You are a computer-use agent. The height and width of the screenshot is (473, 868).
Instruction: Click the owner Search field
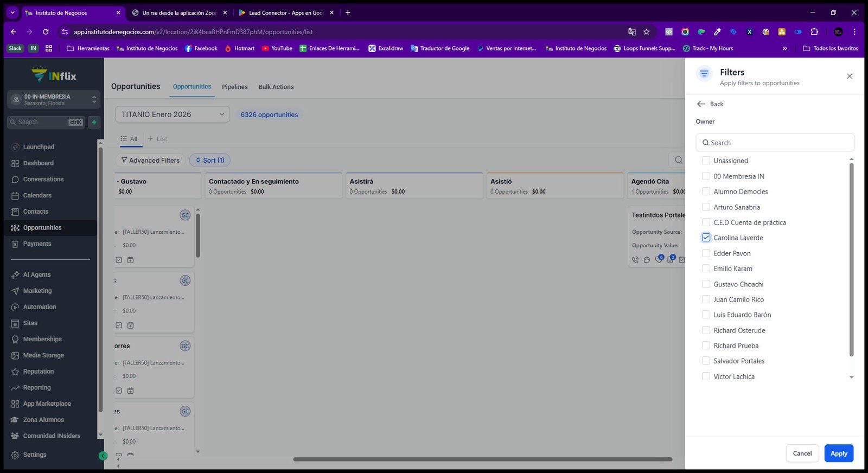pos(775,143)
